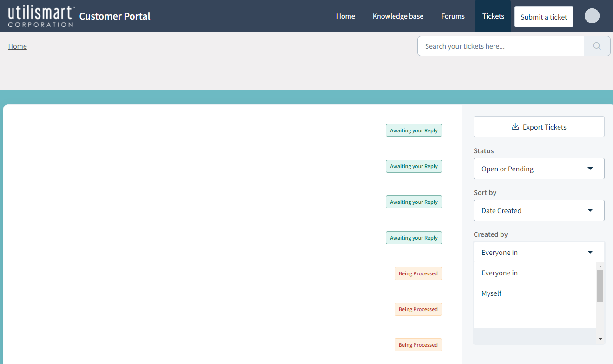Click the Created by list scrollbar thumb

click(600, 286)
